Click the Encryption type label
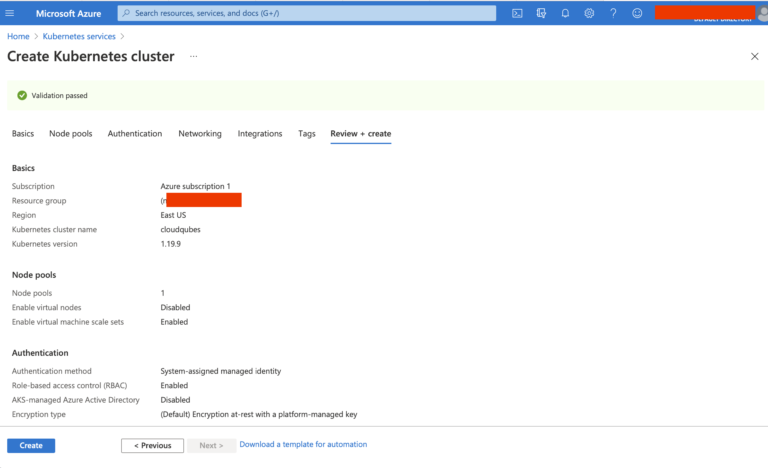Image resolution: width=768 pixels, height=468 pixels. point(39,414)
